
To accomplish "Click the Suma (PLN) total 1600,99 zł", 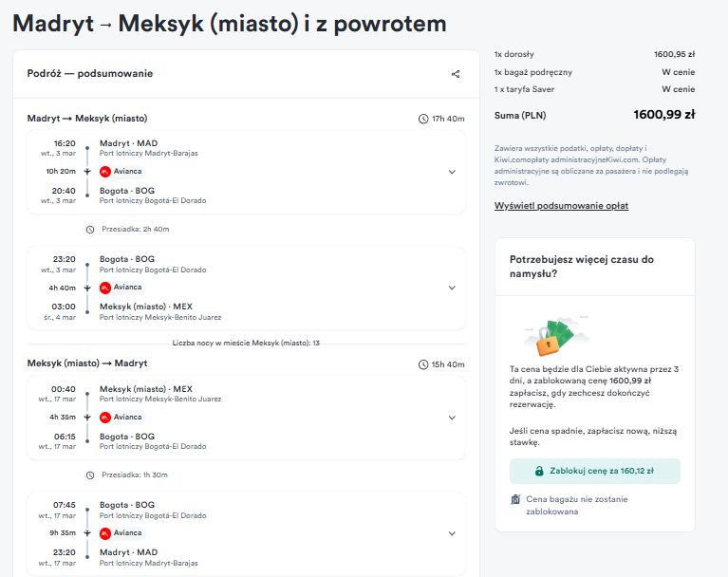I will coord(663,115).
